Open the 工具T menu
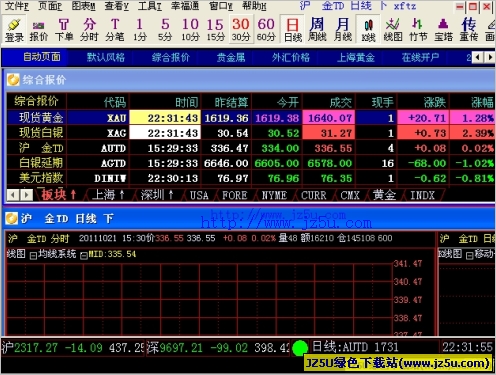The width and height of the screenshot is (496, 375). (150, 6)
